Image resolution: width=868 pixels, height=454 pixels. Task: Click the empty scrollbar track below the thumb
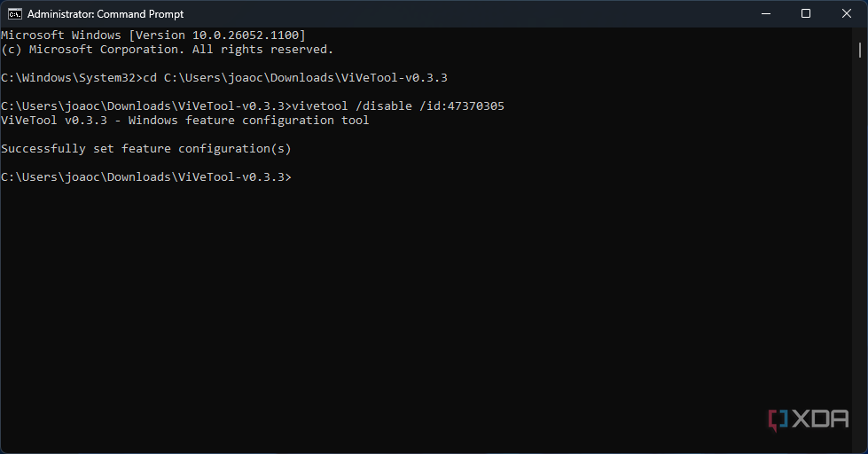tap(860, 249)
